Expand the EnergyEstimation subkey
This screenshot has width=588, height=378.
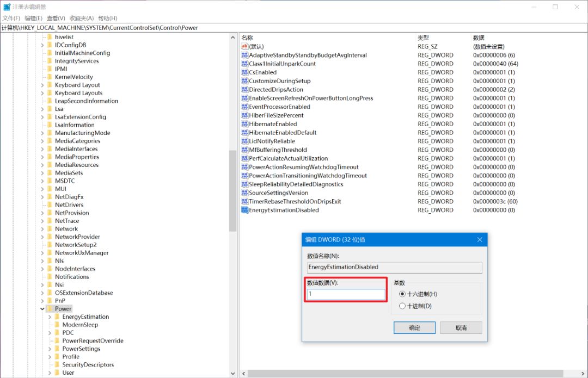pyautogui.click(x=50, y=317)
